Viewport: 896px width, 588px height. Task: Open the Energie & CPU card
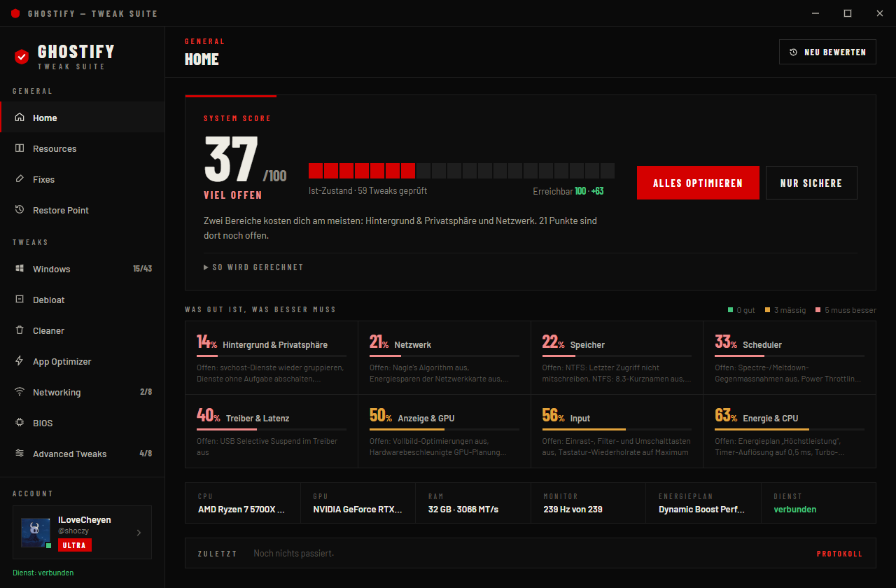tap(790, 431)
